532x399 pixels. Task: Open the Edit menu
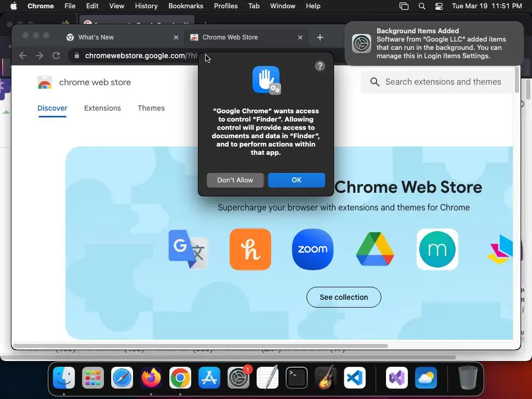[92, 6]
